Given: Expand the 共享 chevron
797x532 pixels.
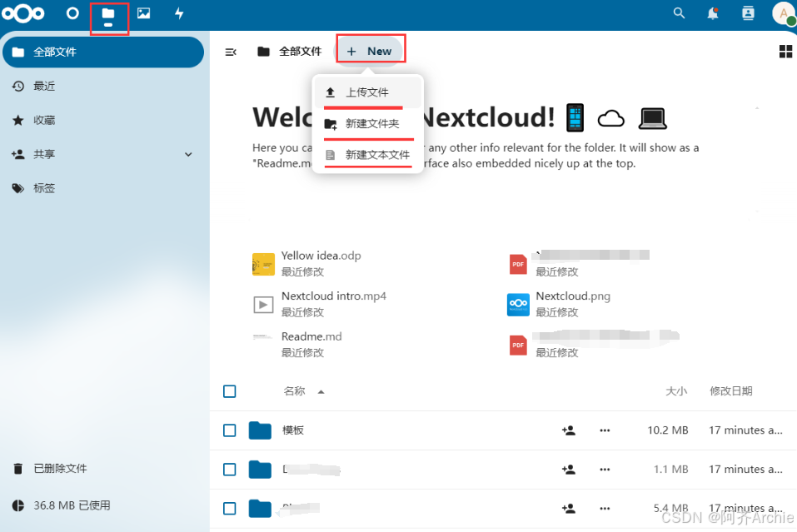Looking at the screenshot, I should coord(188,155).
